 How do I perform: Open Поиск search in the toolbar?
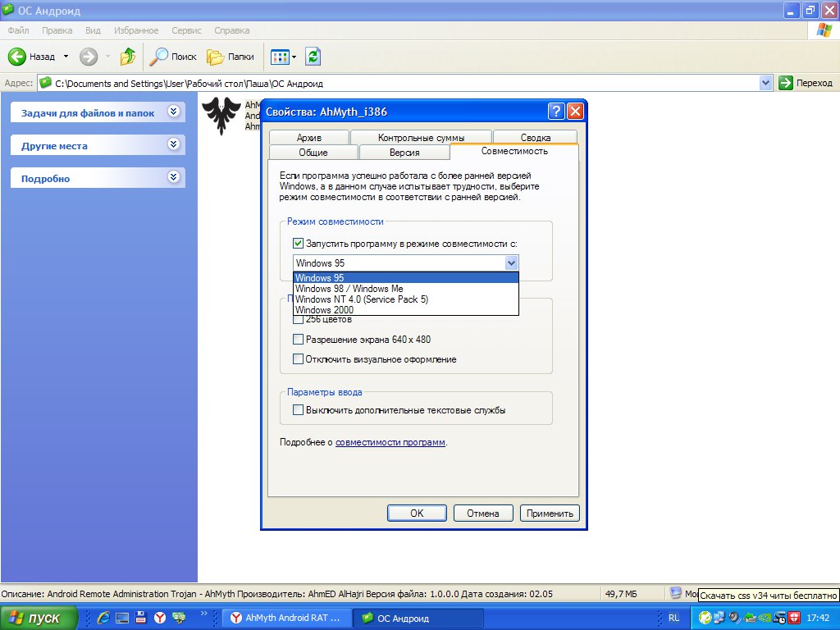coord(172,57)
